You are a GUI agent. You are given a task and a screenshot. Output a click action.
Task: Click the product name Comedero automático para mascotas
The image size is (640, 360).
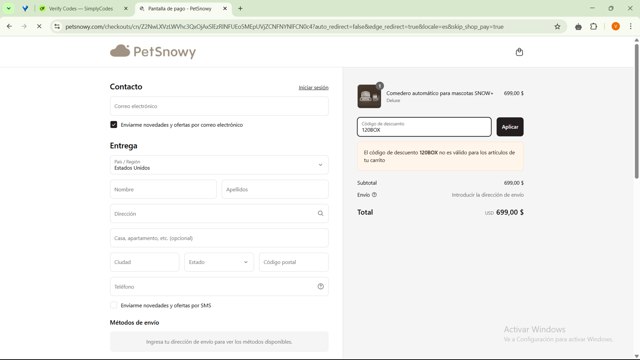440,93
